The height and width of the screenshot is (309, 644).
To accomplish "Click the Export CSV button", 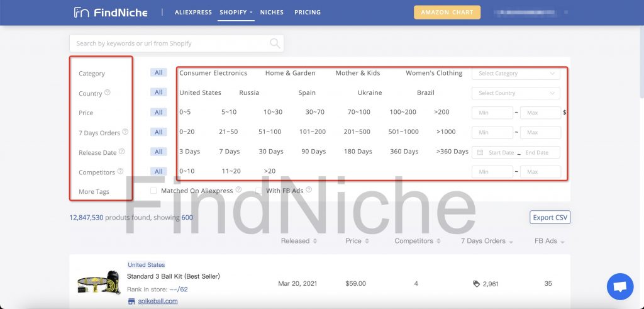I will point(550,217).
